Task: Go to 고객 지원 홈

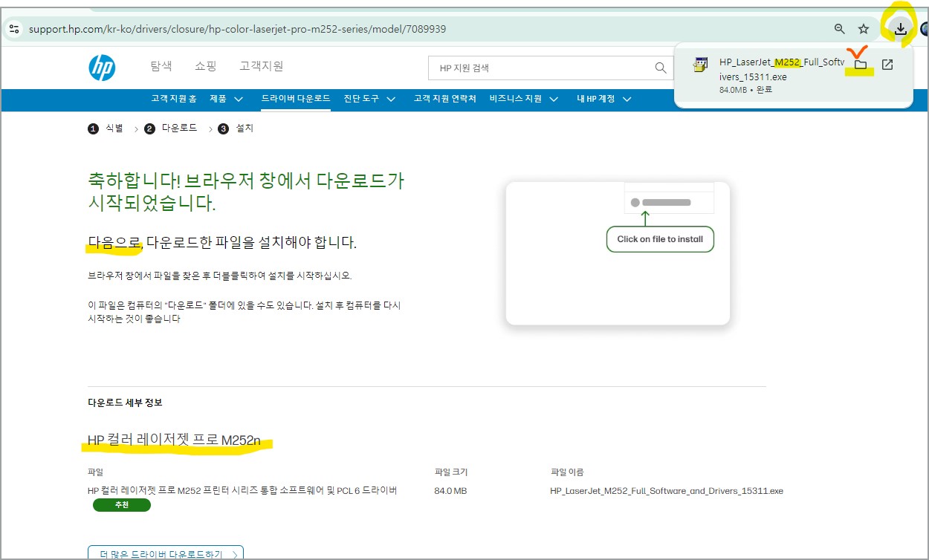Action: (x=174, y=99)
